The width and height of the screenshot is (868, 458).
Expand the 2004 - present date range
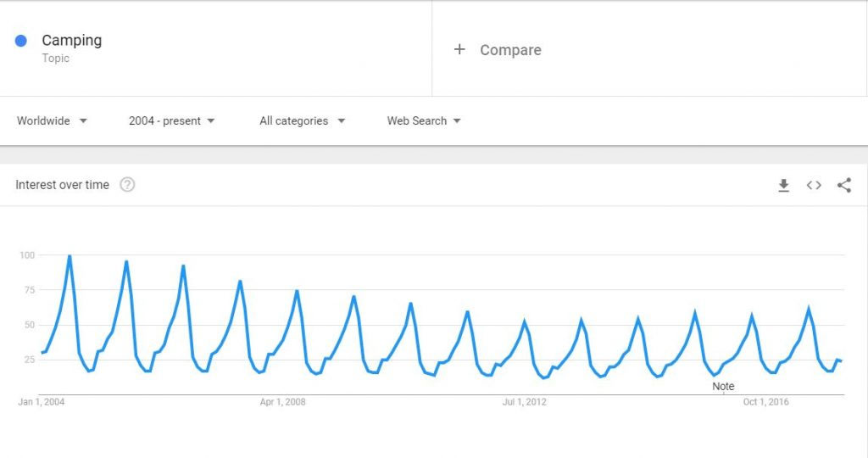click(171, 120)
